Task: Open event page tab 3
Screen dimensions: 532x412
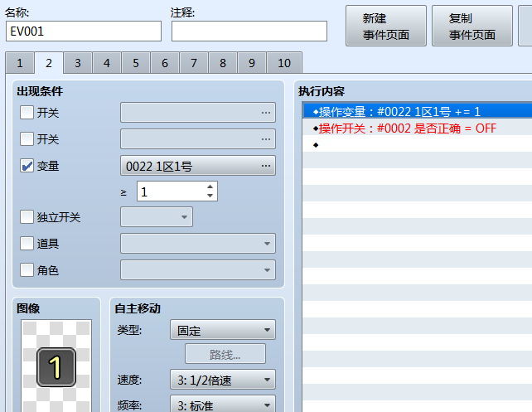Action: (x=78, y=63)
